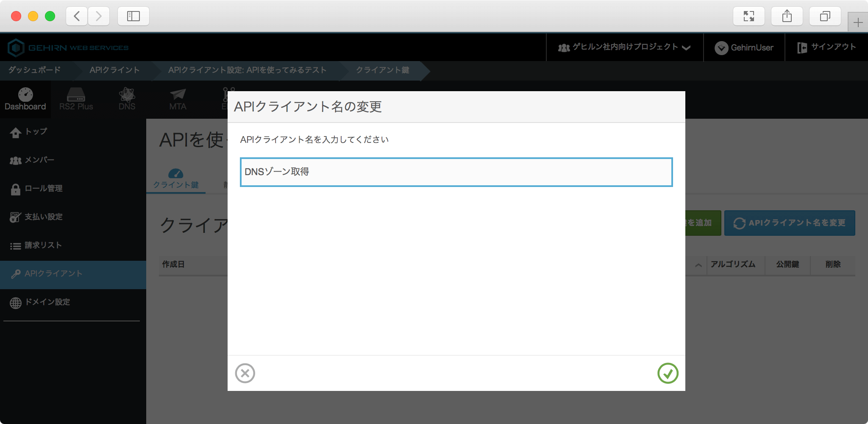Viewport: 868px width, 424px height.
Task: Open 支払い設定 in sidebar
Action: tap(43, 217)
